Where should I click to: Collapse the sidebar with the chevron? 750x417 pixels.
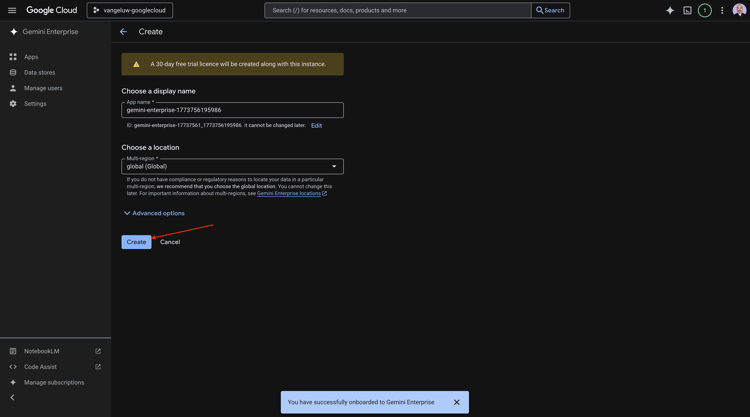pos(12,397)
